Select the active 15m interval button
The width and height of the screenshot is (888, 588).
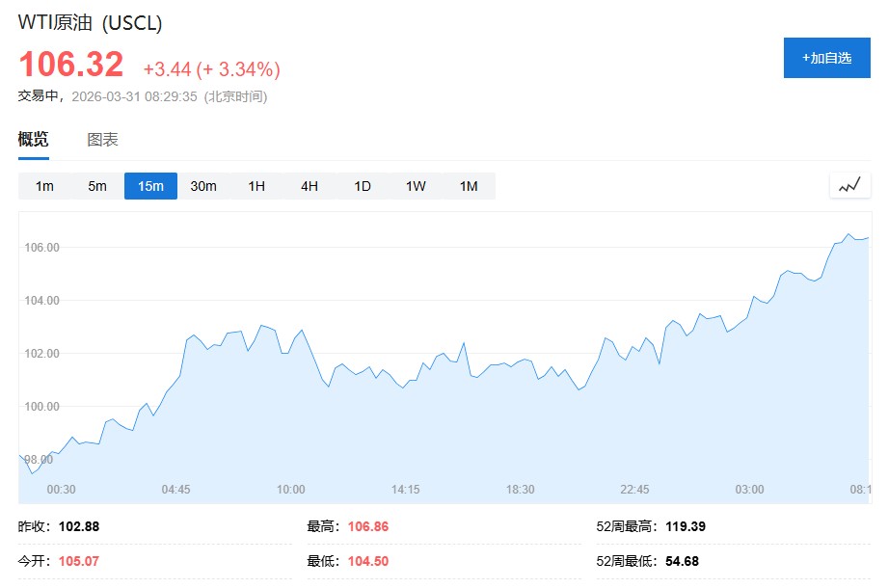[150, 186]
